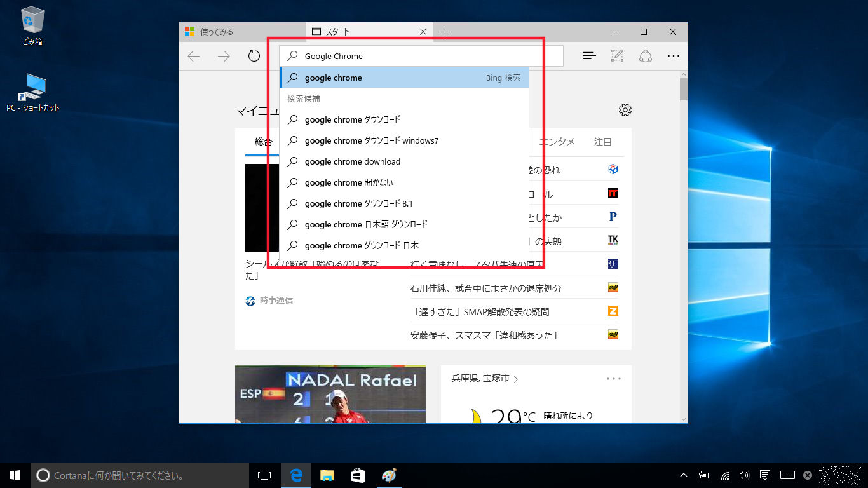Choose suggestion google chrome ダウンロード windows7
The width and height of the screenshot is (868, 488).
coord(404,140)
